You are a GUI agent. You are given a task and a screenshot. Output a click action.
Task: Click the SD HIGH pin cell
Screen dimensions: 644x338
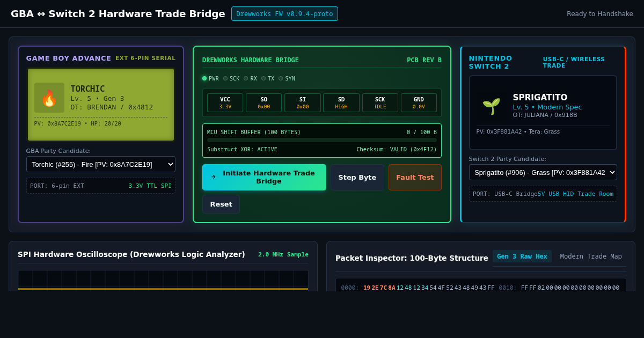[x=341, y=102]
